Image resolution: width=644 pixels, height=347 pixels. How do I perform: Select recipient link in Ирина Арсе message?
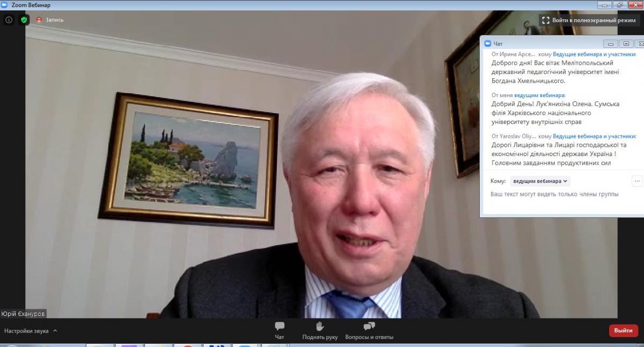coord(594,54)
